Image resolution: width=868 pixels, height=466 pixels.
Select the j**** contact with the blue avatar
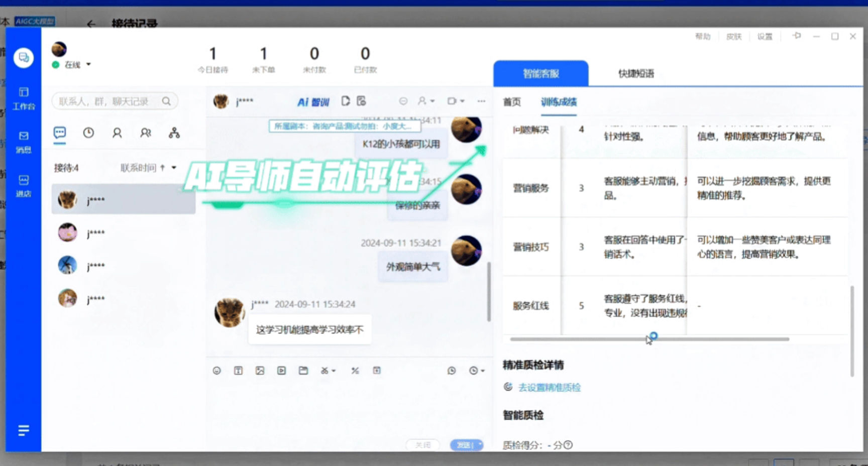[123, 265]
